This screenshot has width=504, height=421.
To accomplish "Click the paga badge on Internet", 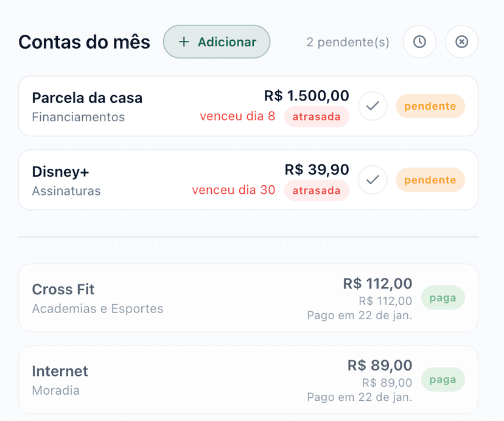I will 443,380.
